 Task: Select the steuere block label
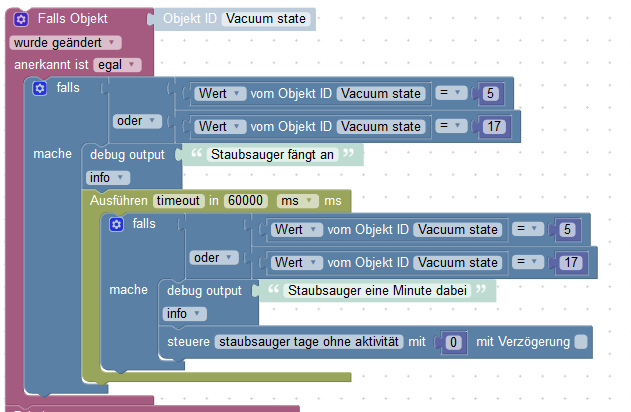[188, 342]
